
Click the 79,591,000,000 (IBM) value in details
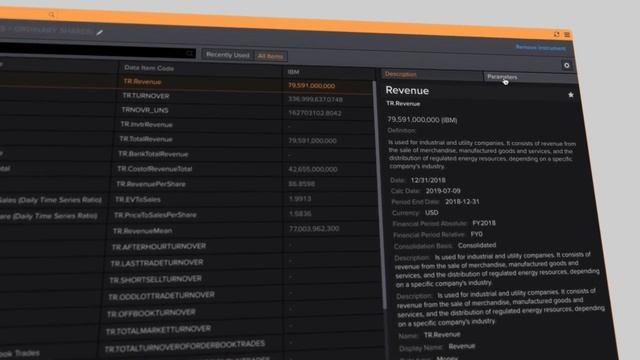[x=422, y=120]
